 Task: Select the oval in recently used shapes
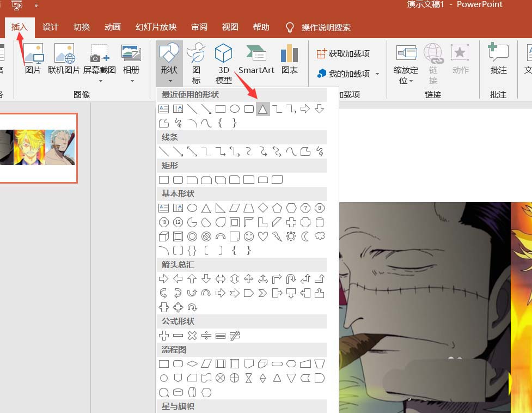pos(235,109)
